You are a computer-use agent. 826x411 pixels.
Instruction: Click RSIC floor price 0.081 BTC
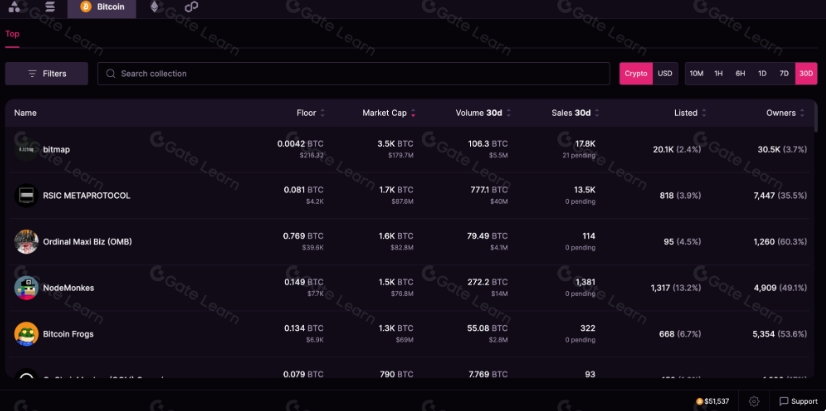[303, 190]
